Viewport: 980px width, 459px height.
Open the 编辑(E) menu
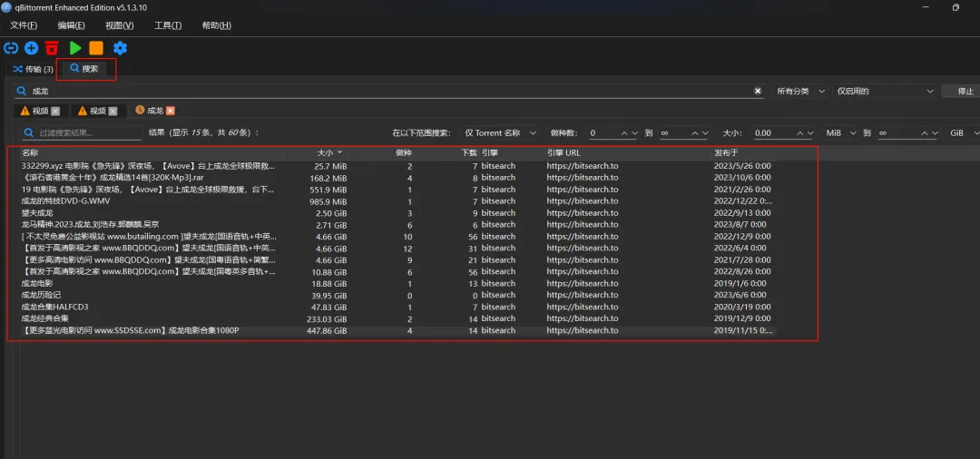(x=72, y=25)
